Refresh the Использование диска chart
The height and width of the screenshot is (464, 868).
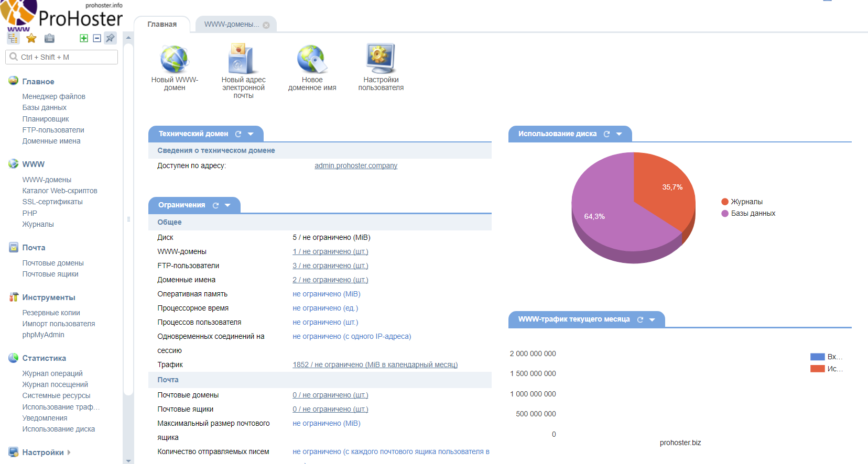click(x=607, y=134)
